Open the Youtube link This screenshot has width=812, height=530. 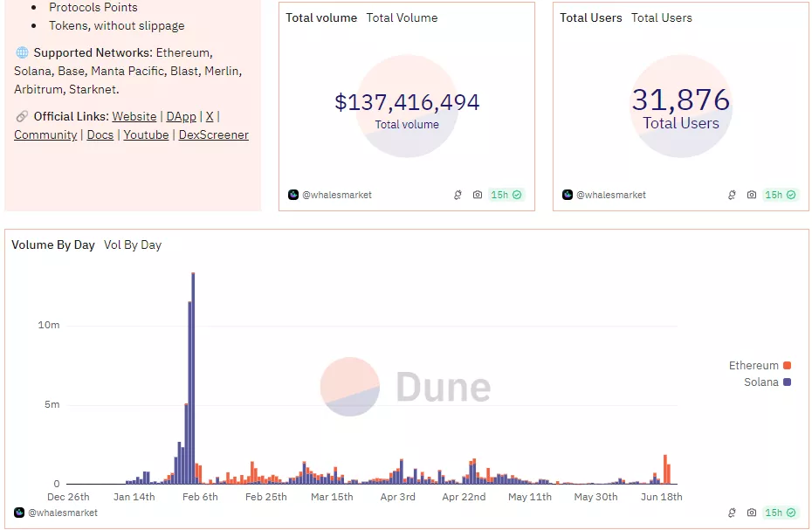[x=146, y=134]
